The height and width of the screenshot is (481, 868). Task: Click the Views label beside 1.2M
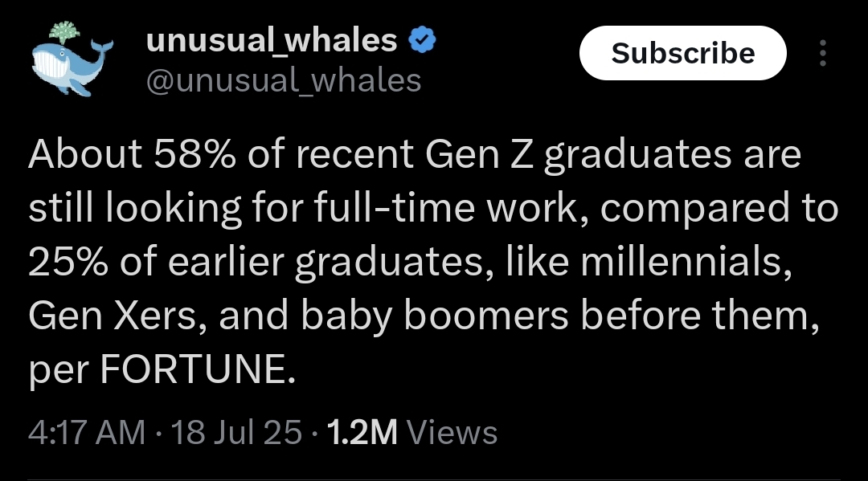pyautogui.click(x=452, y=432)
